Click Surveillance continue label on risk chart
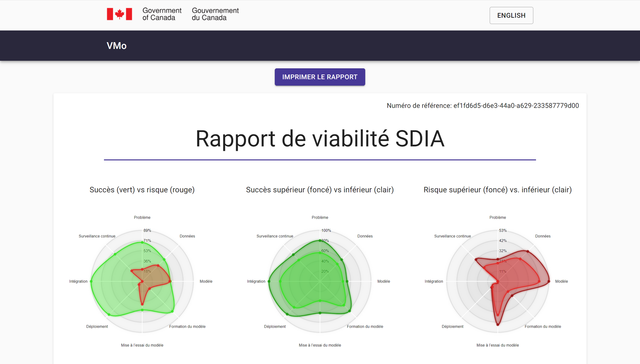 [x=452, y=236]
